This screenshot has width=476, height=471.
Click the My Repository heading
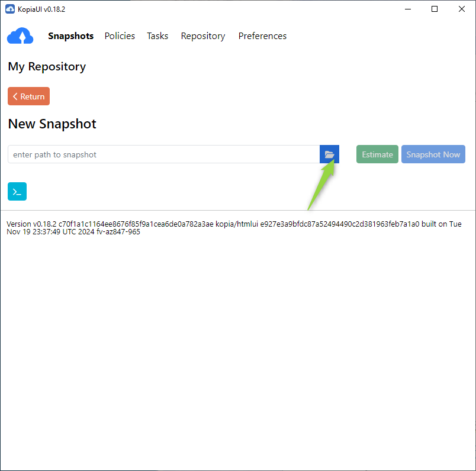tap(47, 66)
